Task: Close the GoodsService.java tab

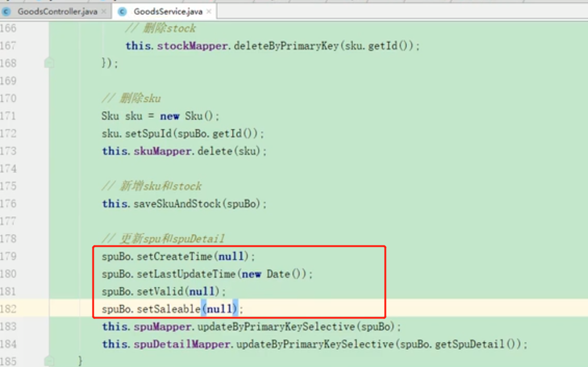Action: pos(208,12)
